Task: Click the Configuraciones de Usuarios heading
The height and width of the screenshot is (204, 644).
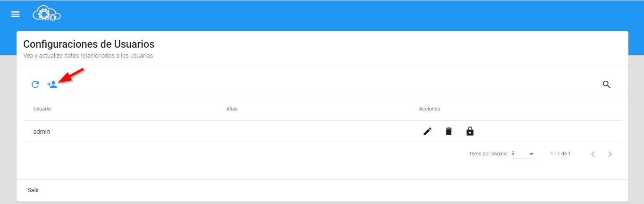Action: (89, 44)
